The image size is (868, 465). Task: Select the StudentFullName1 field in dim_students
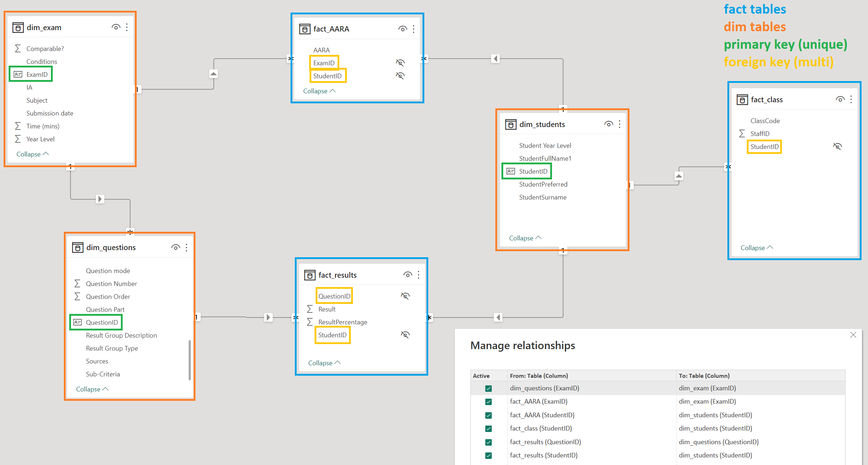(x=545, y=158)
